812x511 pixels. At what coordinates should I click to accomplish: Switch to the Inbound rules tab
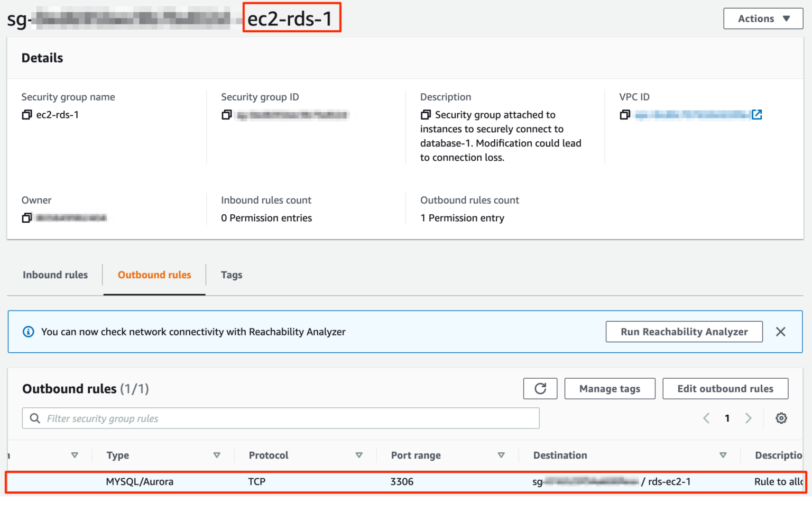click(x=55, y=275)
